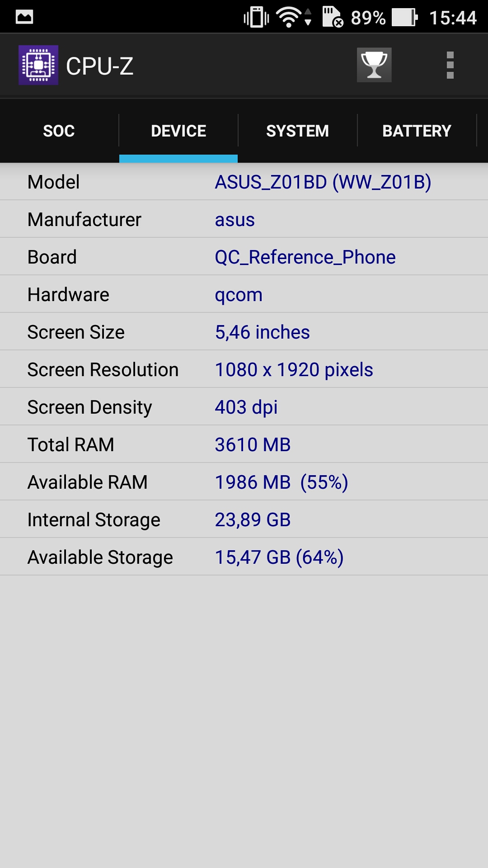Select the Screen Resolution 1080 x 1920 row
Image resolution: width=488 pixels, height=868 pixels.
244,369
